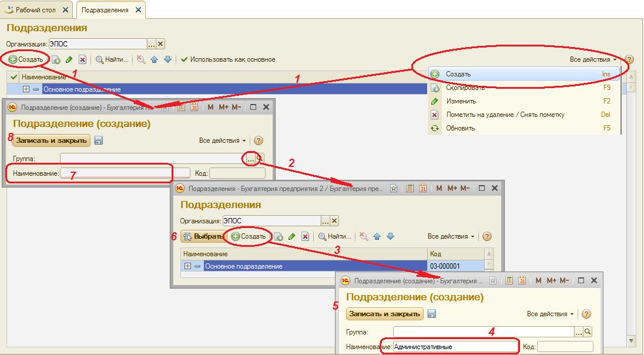Click the ... button of Группа in second dialog
The image size is (644, 355).
578,332
